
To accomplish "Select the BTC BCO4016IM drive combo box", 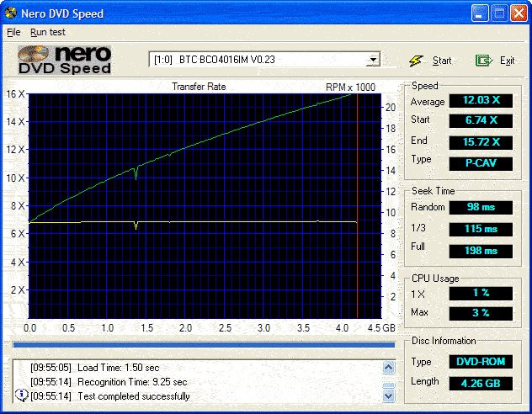I will point(264,60).
